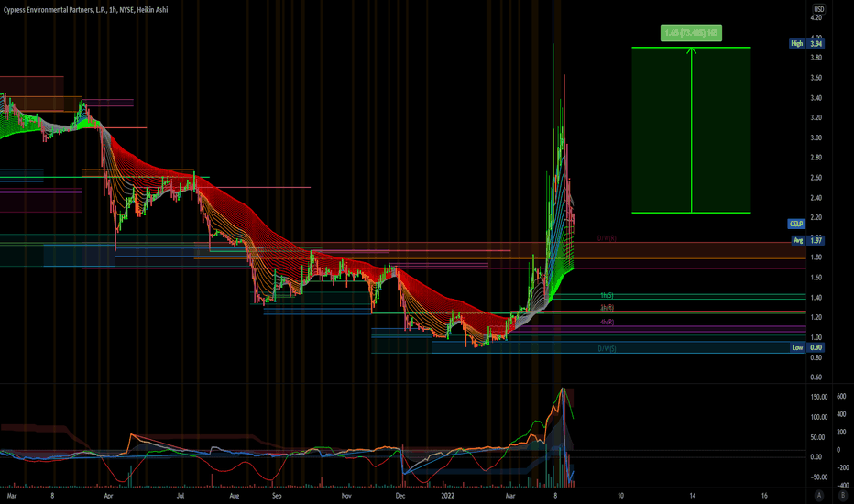Click the D/W(S) support level label
Viewport: 854px width, 504px height.
point(607,349)
